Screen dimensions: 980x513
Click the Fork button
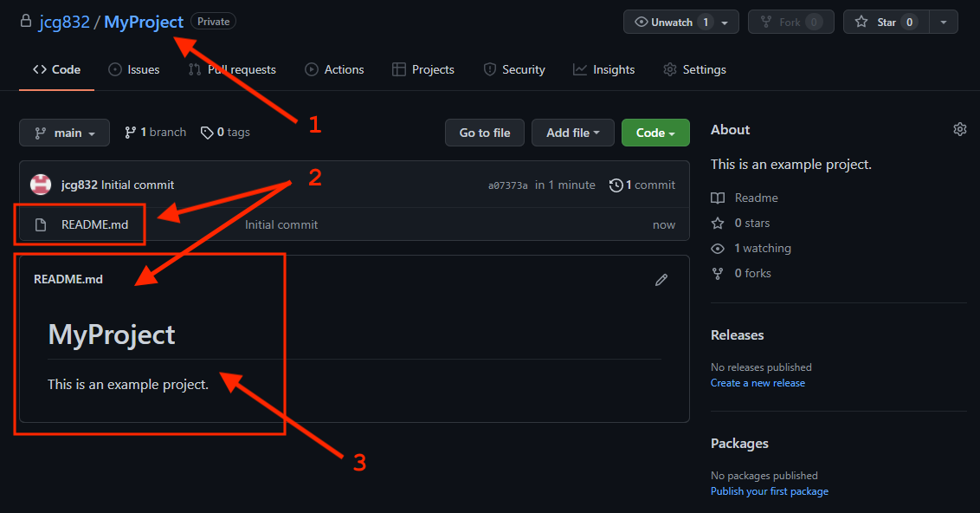click(790, 22)
